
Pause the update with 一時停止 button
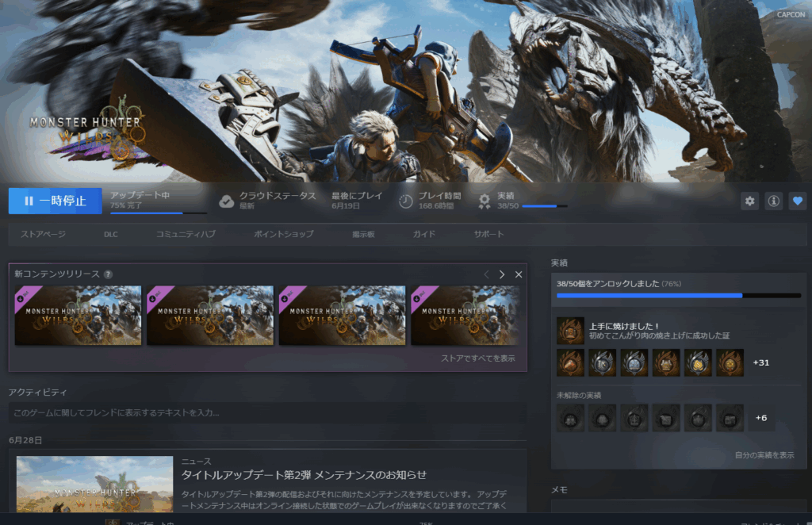tap(56, 201)
